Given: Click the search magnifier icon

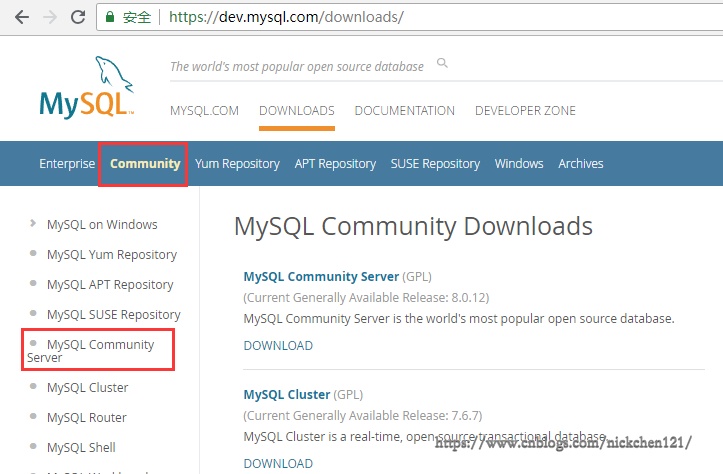Looking at the screenshot, I should click(442, 64).
